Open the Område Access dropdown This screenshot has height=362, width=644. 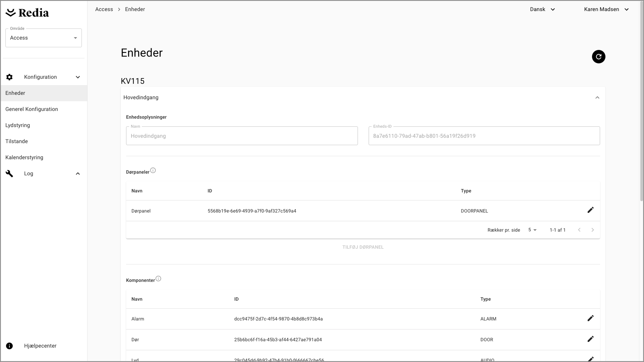[43, 38]
